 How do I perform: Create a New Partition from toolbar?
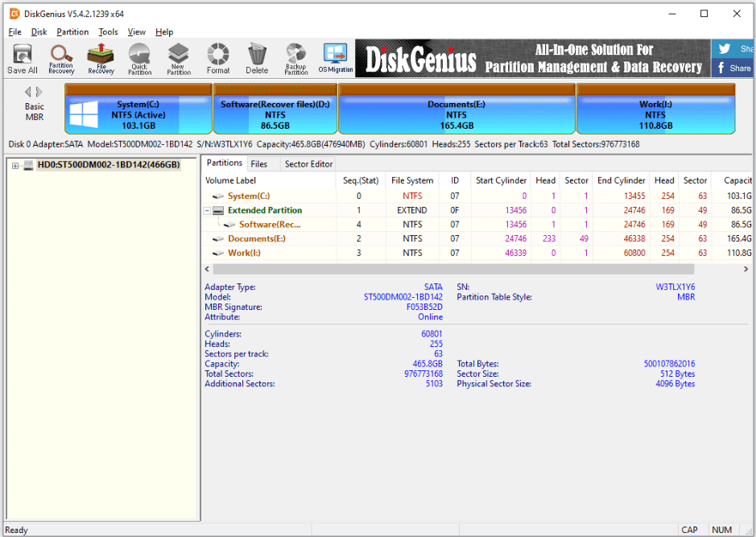coord(179,59)
